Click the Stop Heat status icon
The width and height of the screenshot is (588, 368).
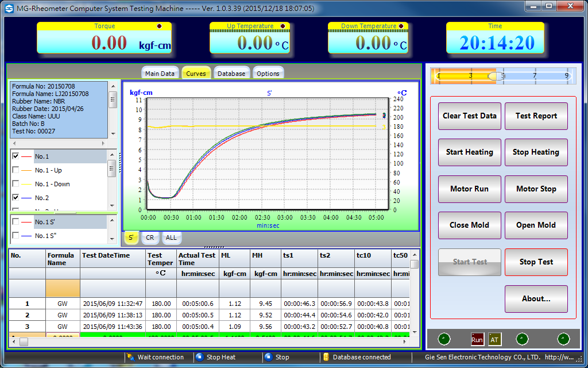point(200,357)
